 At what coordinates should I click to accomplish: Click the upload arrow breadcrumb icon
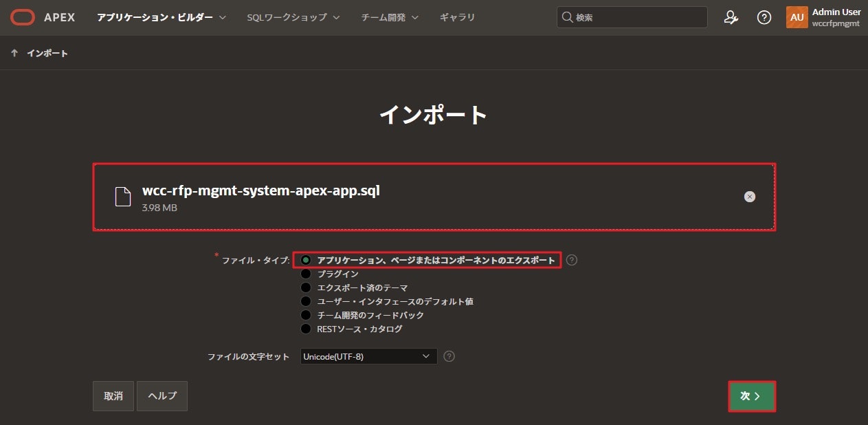14,52
